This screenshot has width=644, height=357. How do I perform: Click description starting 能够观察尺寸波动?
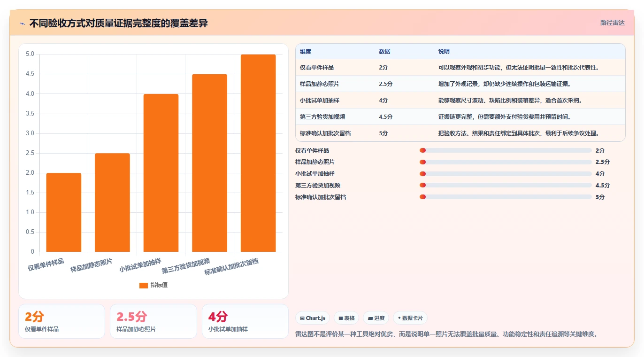(510, 101)
